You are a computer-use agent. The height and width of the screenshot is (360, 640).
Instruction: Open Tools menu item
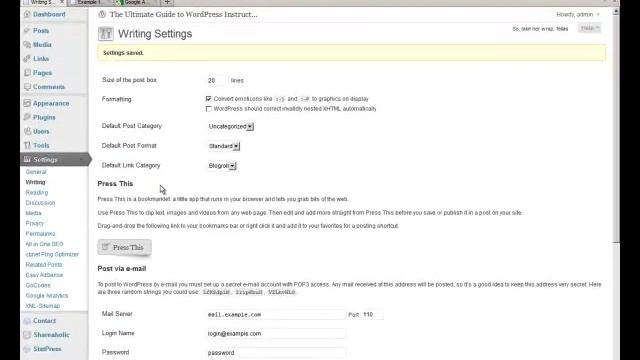[x=41, y=145]
